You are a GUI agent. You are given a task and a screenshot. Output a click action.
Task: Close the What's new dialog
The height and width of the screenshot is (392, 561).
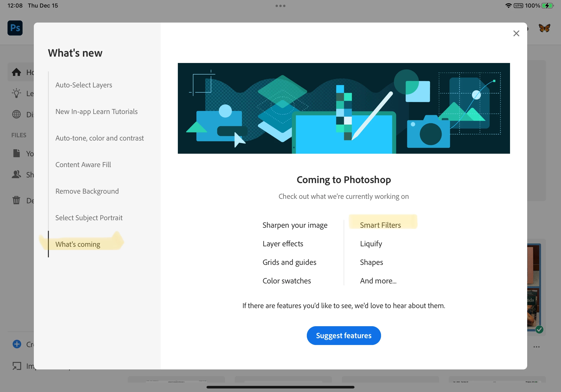tap(516, 33)
